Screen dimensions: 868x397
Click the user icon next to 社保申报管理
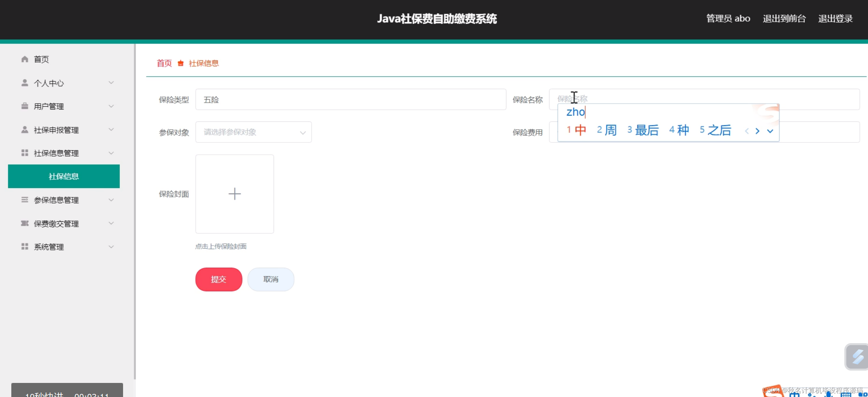[x=24, y=129]
